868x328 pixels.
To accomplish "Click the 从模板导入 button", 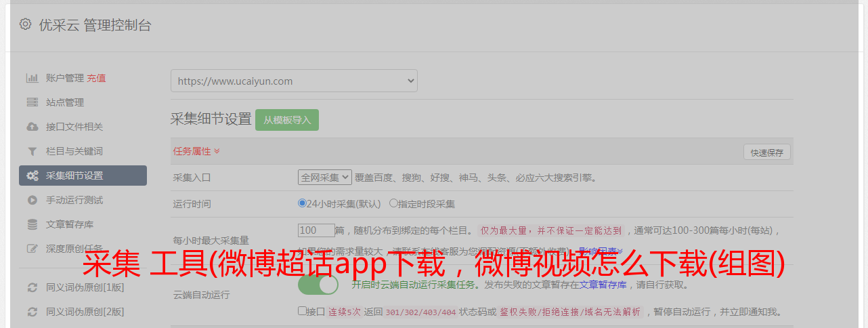I will tap(287, 120).
